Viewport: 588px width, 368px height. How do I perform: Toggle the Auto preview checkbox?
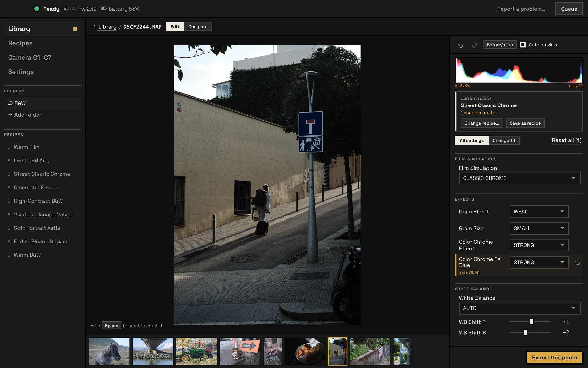tap(523, 45)
